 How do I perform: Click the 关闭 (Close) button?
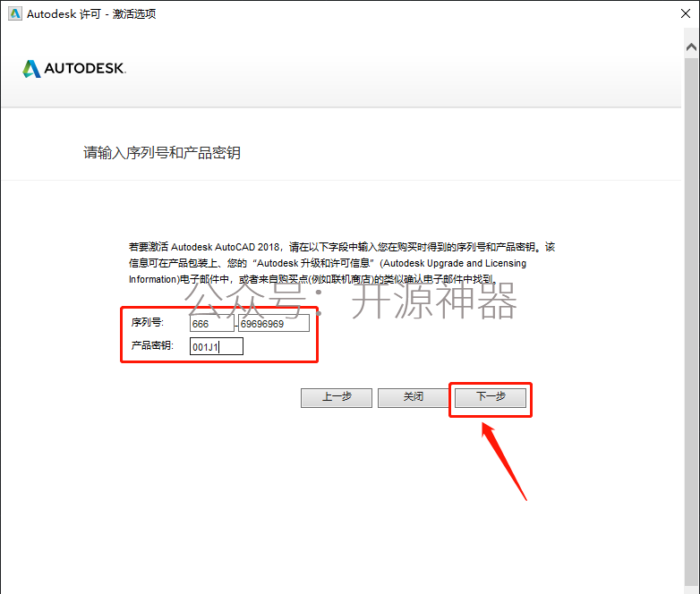pos(414,397)
